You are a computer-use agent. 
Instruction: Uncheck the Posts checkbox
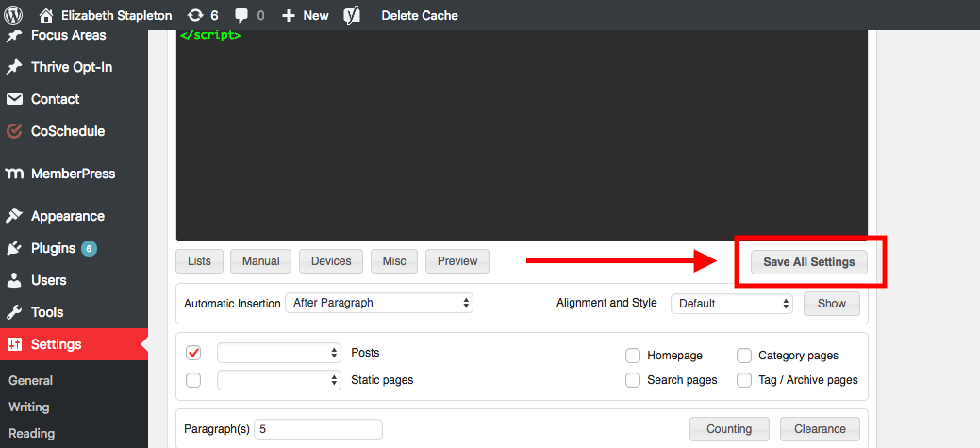coord(193,354)
